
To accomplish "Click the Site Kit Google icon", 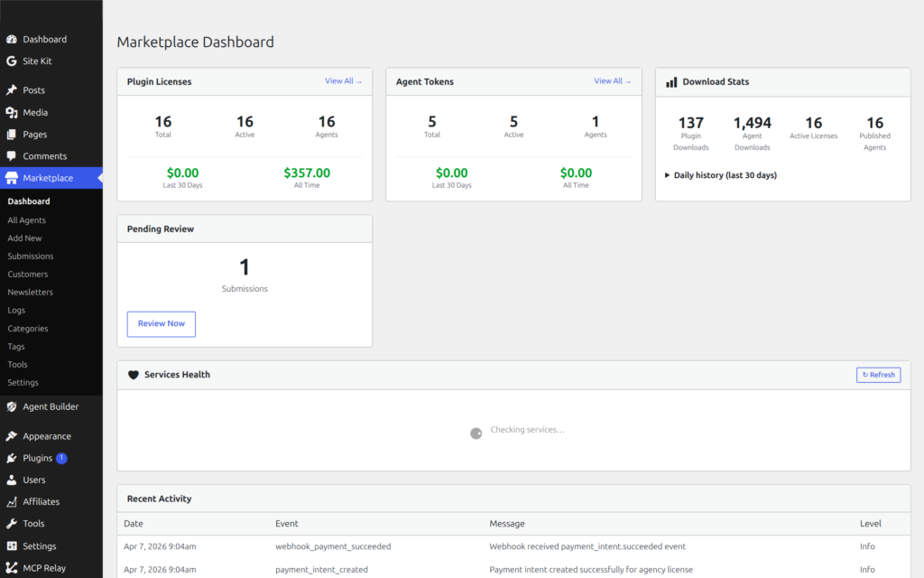I will pos(11,61).
